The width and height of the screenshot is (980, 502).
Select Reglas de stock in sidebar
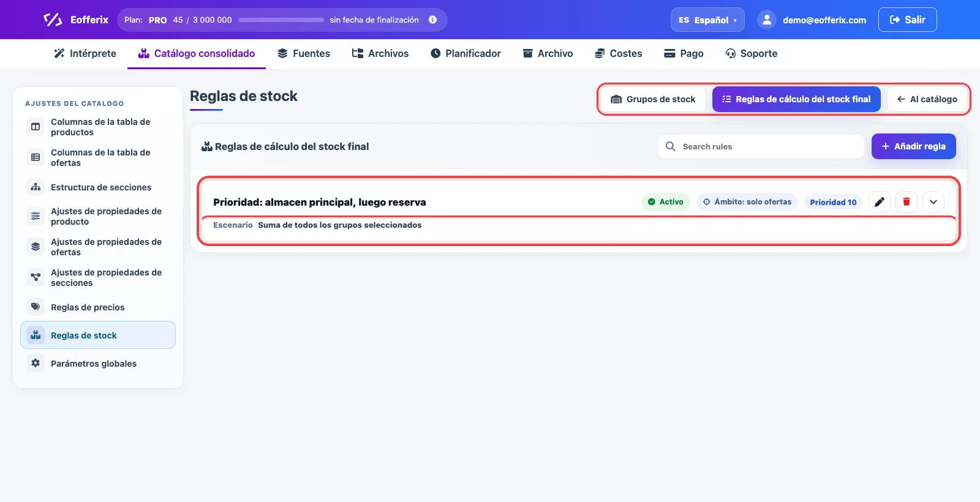pyautogui.click(x=98, y=335)
